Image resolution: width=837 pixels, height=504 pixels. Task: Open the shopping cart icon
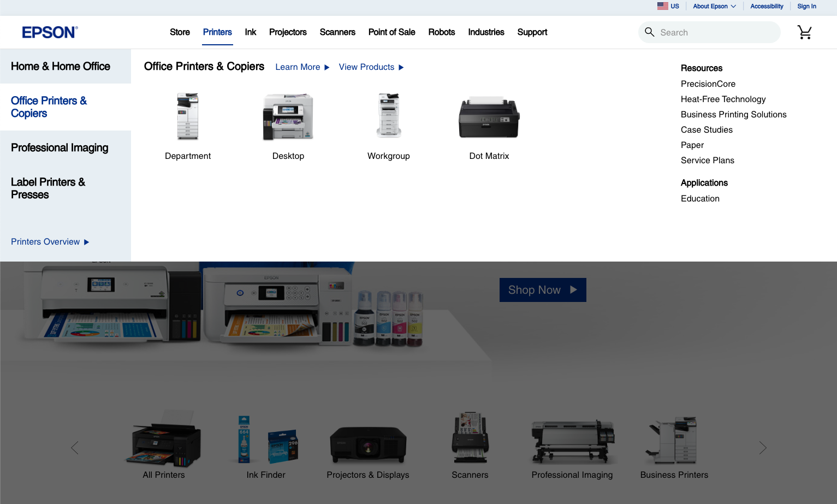[x=804, y=32]
